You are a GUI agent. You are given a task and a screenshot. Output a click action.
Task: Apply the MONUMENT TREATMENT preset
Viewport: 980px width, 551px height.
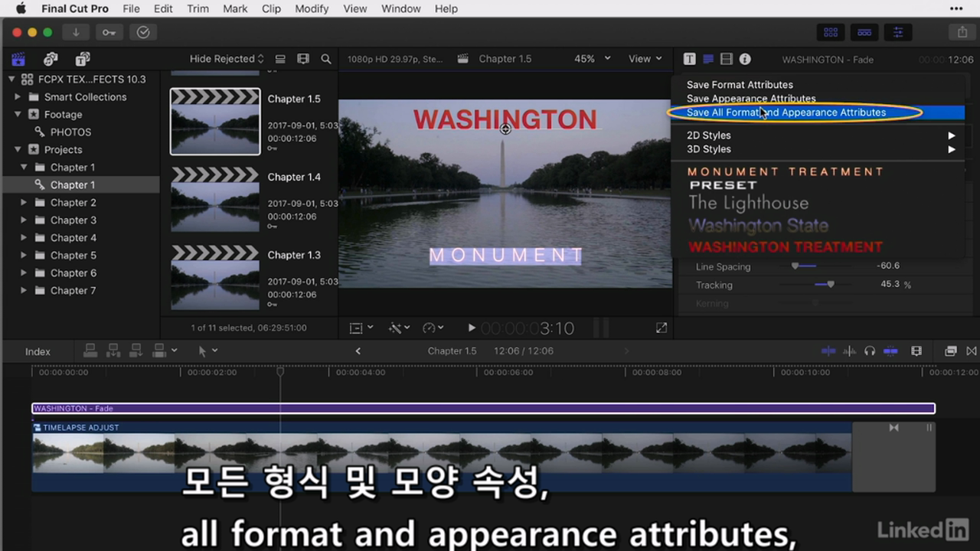pos(786,172)
